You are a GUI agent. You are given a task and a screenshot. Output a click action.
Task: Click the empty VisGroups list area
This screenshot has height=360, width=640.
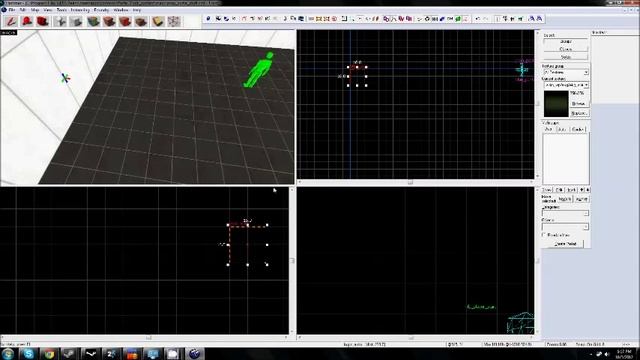[x=566, y=158]
